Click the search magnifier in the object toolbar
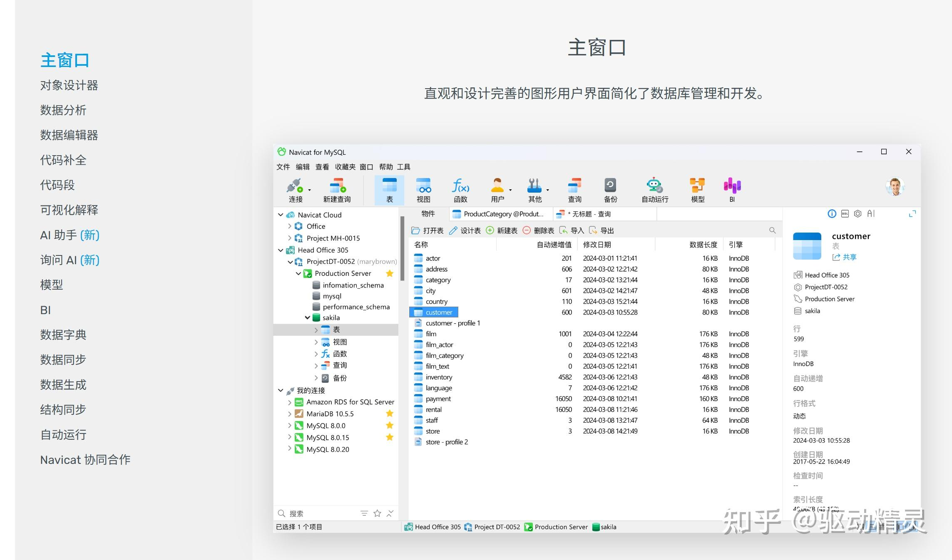Image resolution: width=952 pixels, height=560 pixels. click(x=772, y=230)
